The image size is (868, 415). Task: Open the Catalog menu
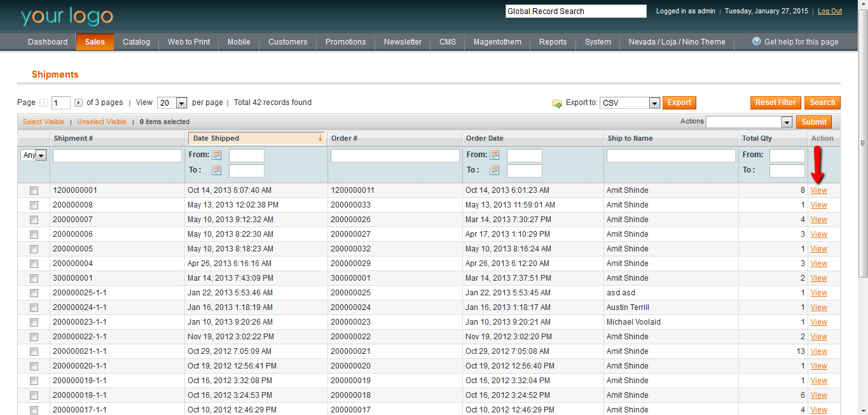tap(137, 42)
